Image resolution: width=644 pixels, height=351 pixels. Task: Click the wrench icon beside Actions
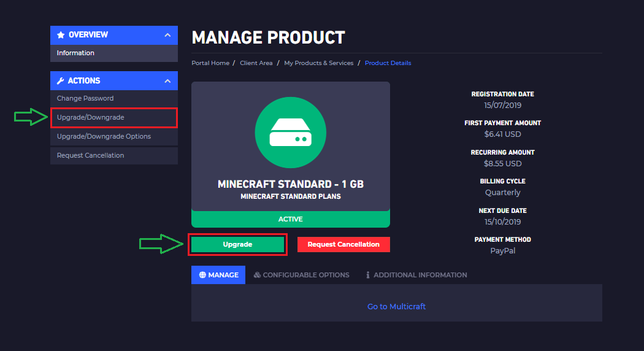pos(61,81)
